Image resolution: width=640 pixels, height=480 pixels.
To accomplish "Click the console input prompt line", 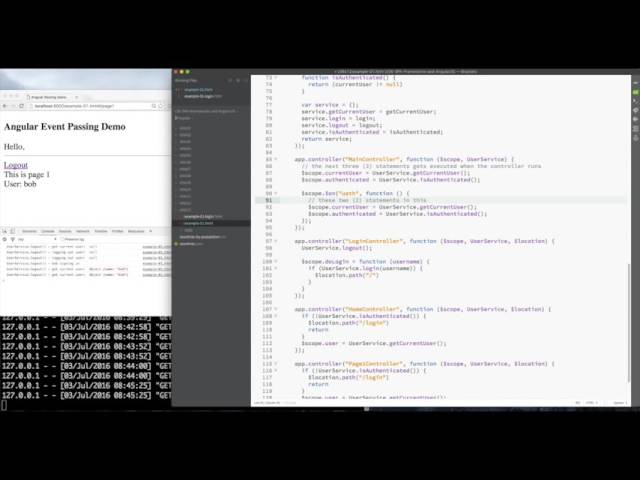I will coord(86,281).
